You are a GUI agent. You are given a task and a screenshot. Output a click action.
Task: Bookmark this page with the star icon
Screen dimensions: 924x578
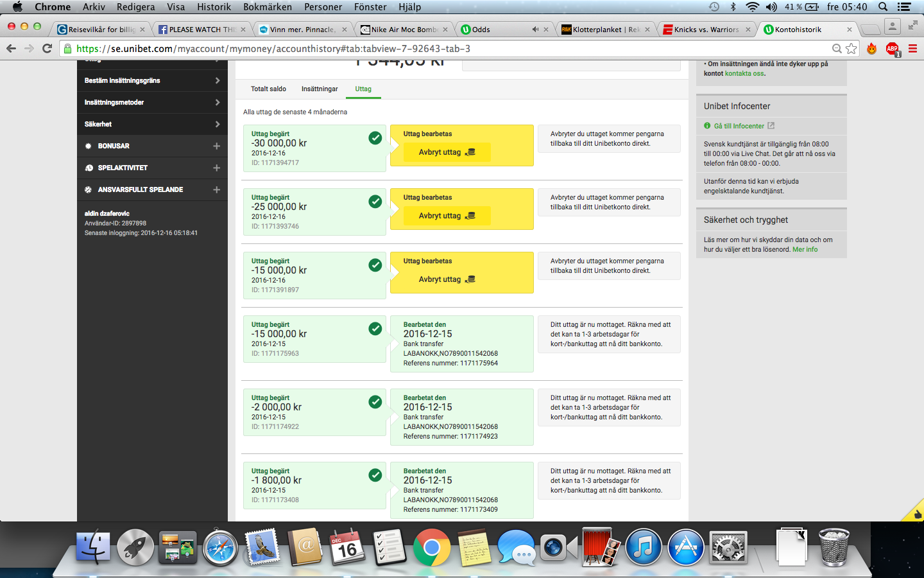(x=851, y=48)
